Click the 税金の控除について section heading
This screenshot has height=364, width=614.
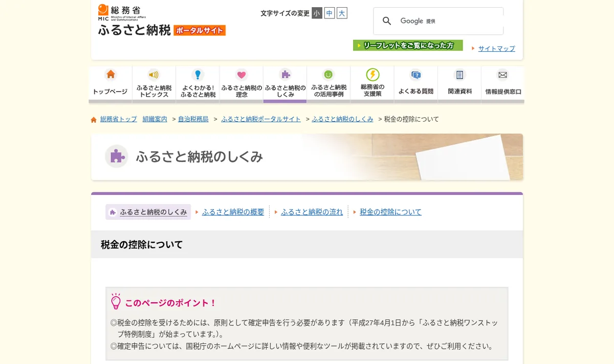(x=142, y=245)
